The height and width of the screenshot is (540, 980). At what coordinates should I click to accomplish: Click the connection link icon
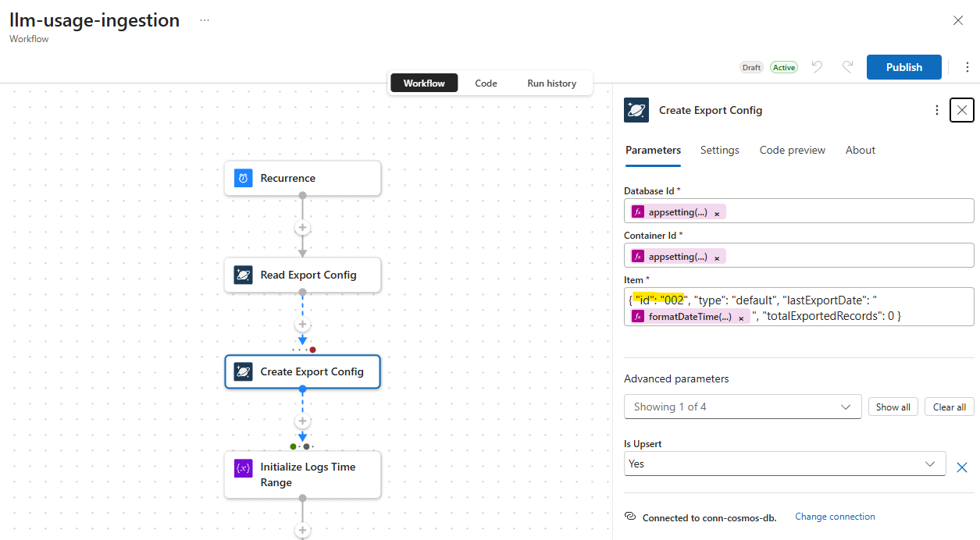(630, 517)
